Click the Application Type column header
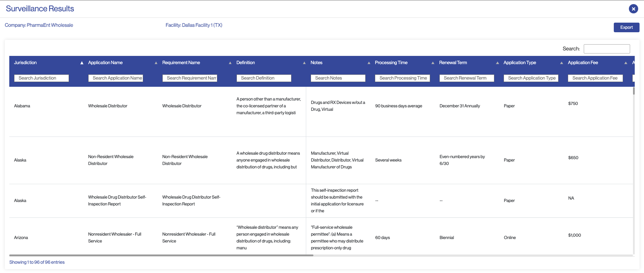This screenshot has height=273, width=644. click(x=520, y=62)
